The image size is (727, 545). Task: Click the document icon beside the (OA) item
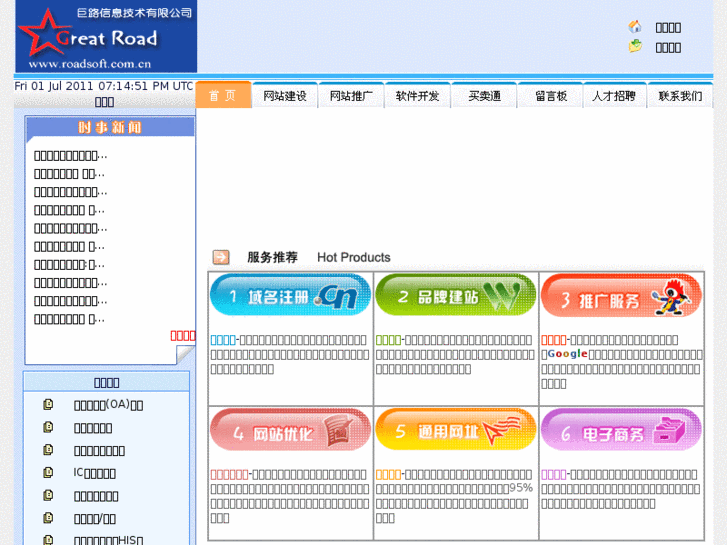coord(48,404)
